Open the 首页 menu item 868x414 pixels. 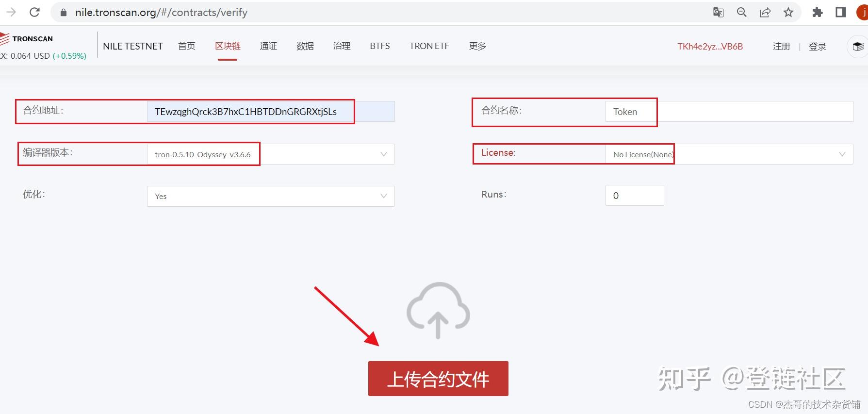click(x=187, y=46)
